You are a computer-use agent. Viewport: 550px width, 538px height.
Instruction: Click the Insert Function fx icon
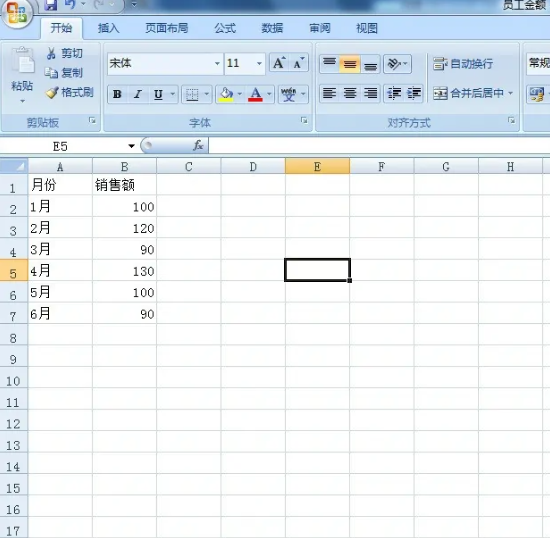(198, 145)
